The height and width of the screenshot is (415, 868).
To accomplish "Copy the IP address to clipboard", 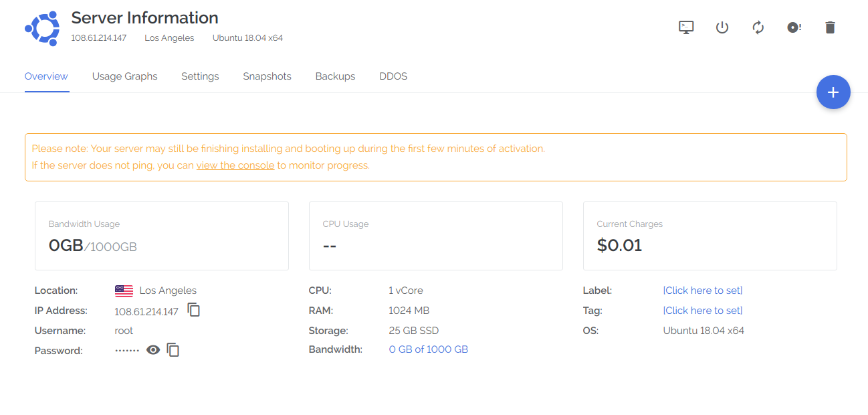I will (x=194, y=310).
